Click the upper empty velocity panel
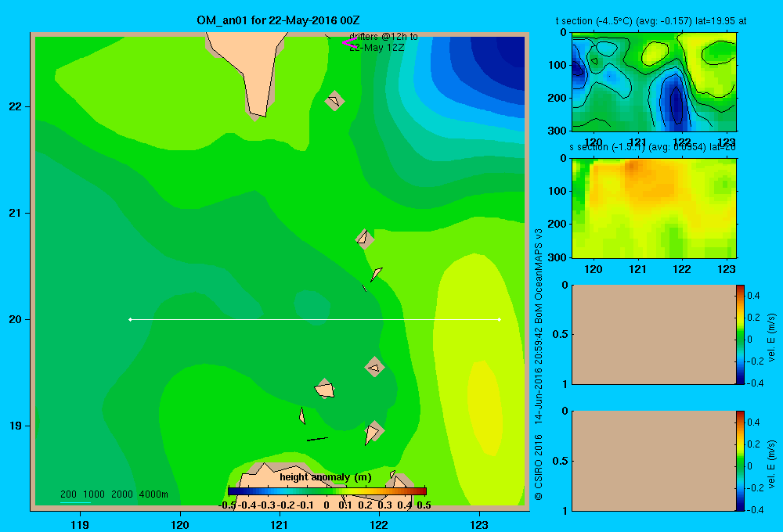783x532 pixels. point(654,334)
